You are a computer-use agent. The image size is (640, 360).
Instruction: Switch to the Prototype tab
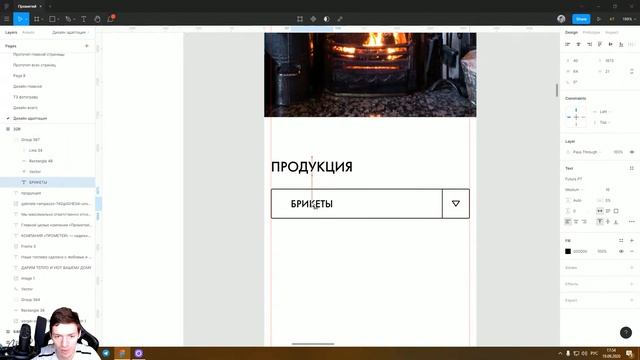591,32
